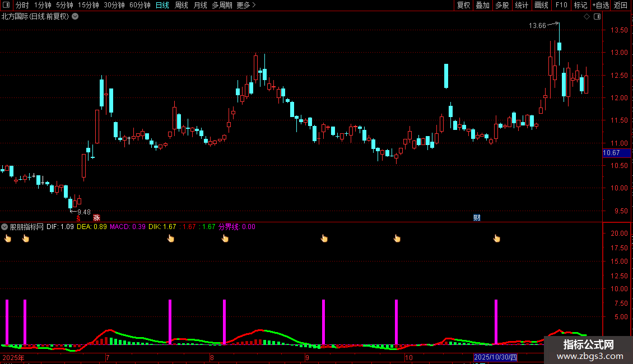Click the DIK: 1.67 indicator value
633x364 pixels.
tap(162, 227)
